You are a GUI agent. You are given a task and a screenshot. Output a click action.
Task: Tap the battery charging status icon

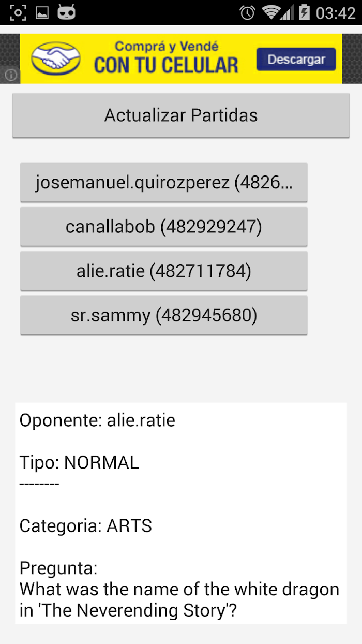tap(304, 12)
